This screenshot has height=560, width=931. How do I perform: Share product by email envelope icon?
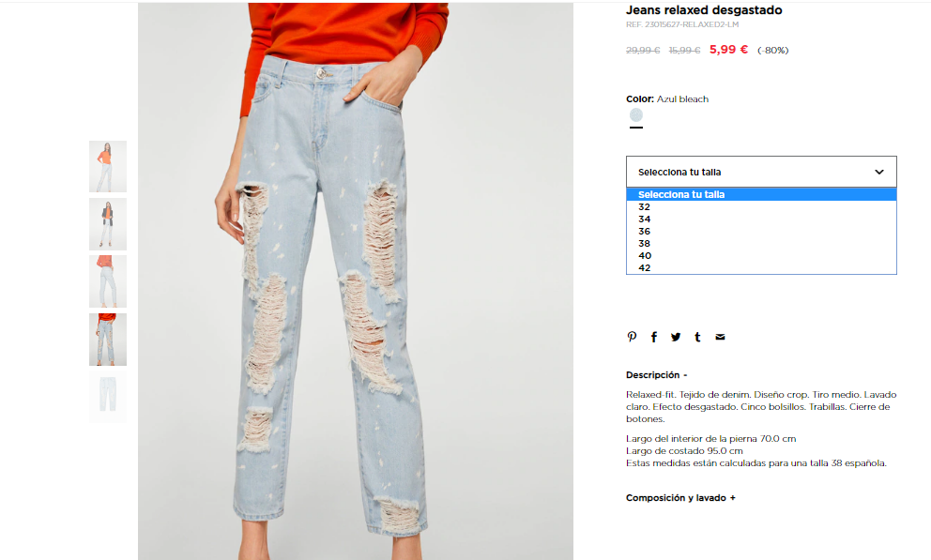[720, 337]
